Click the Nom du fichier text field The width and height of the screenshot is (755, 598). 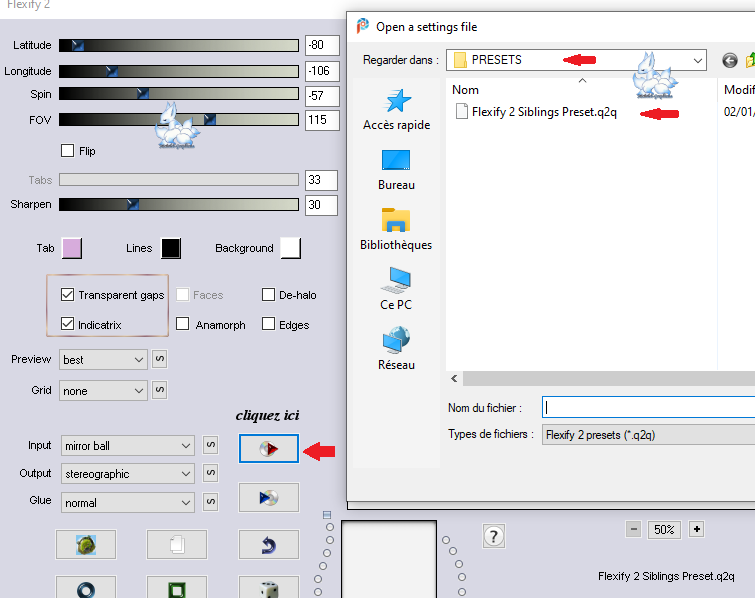[648, 408]
